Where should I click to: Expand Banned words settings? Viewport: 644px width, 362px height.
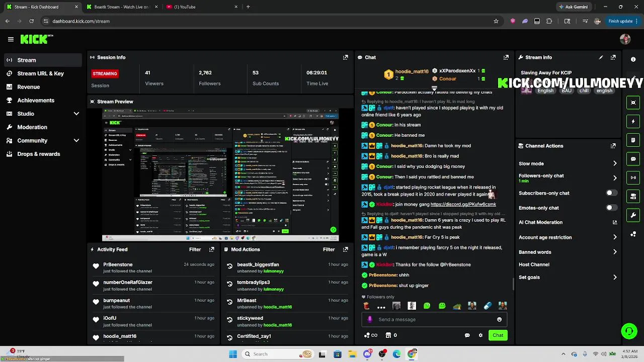tap(615, 252)
